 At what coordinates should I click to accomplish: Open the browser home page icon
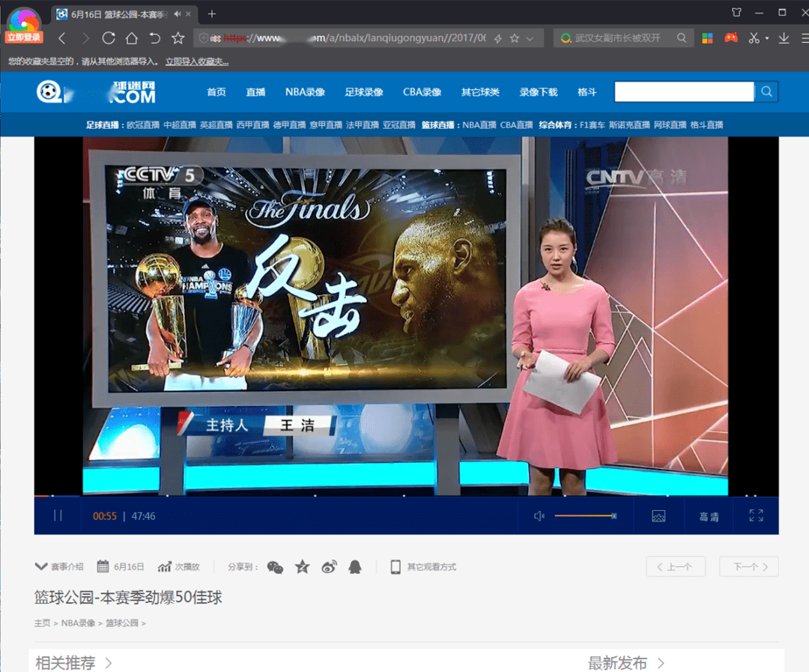tap(132, 38)
